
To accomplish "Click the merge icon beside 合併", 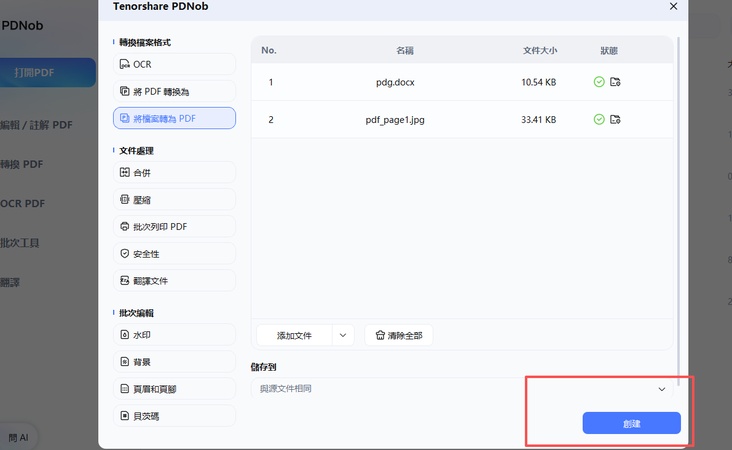I will point(125,172).
